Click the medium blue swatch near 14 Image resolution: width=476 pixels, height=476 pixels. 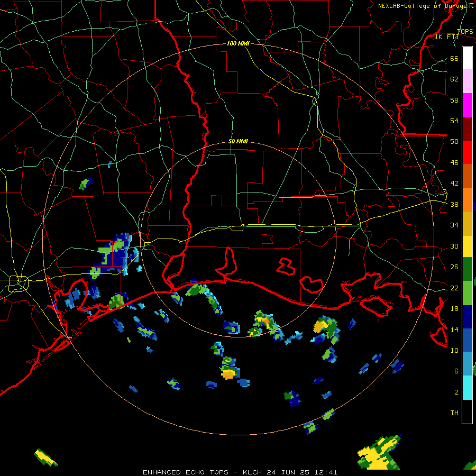pyautogui.click(x=467, y=340)
